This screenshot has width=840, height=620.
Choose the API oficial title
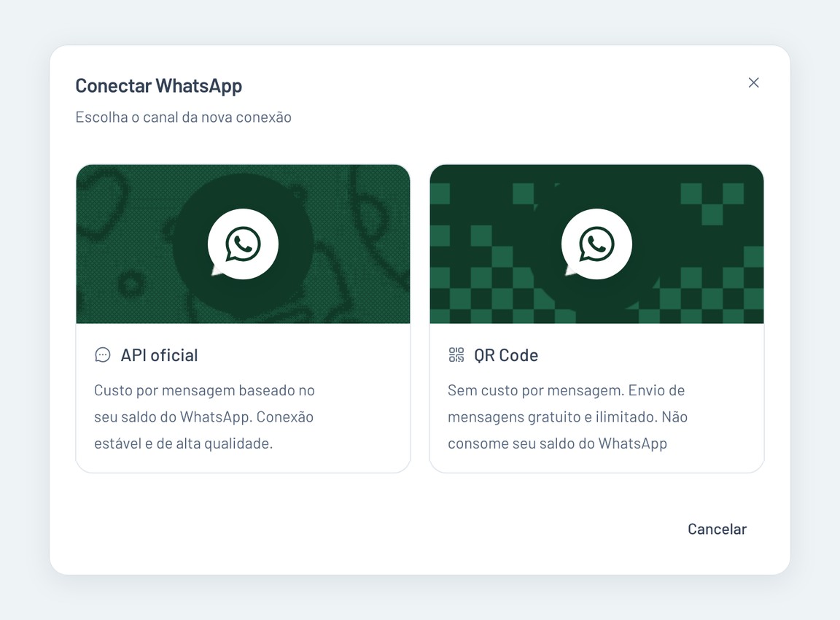pos(159,355)
